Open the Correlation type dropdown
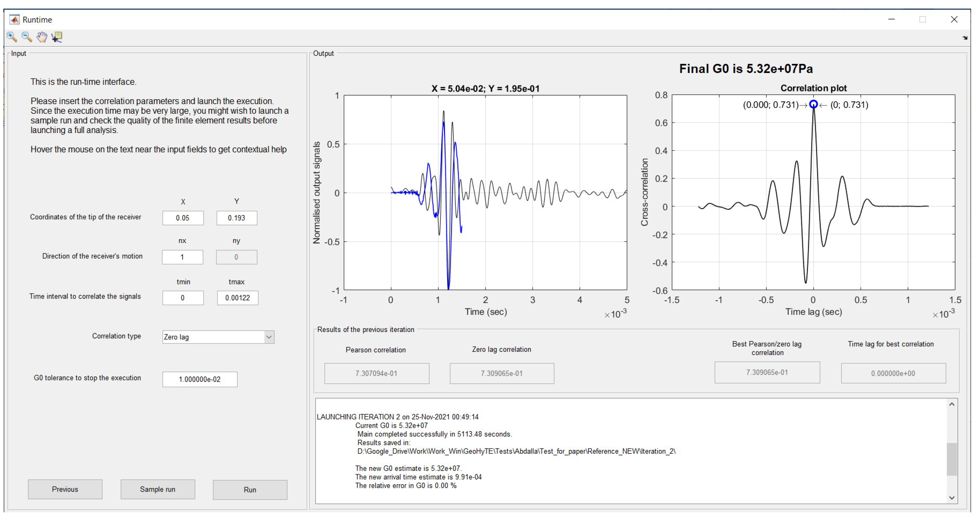 pos(269,337)
